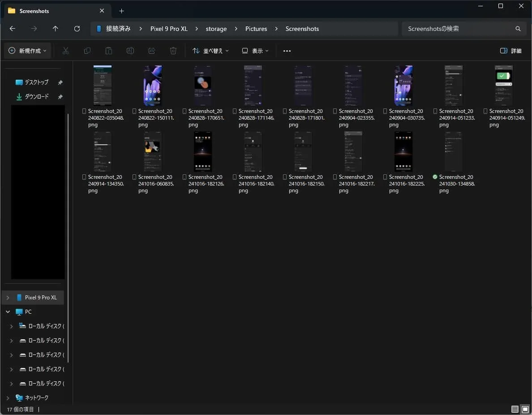
Task: Click Pictures in the breadcrumb path
Action: 256,29
